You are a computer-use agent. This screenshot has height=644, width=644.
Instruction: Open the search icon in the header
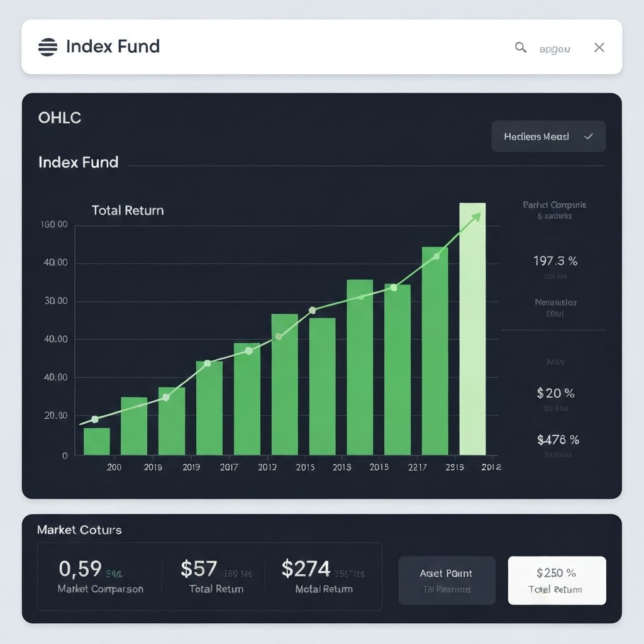click(520, 47)
